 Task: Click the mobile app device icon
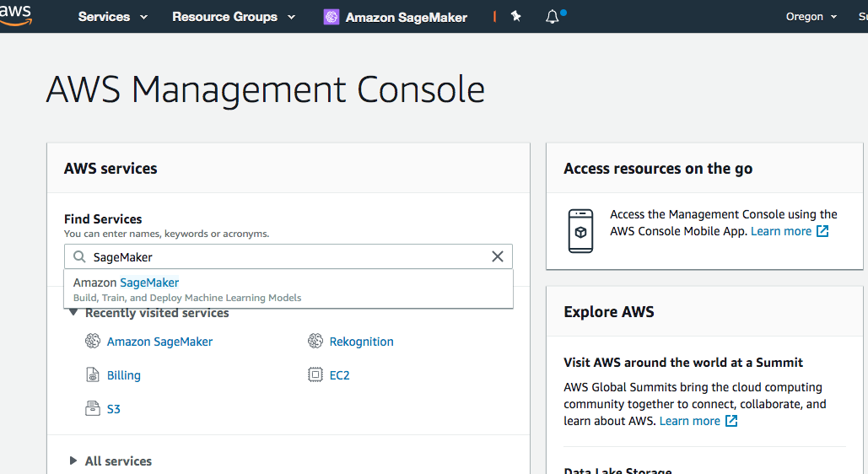pyautogui.click(x=580, y=230)
